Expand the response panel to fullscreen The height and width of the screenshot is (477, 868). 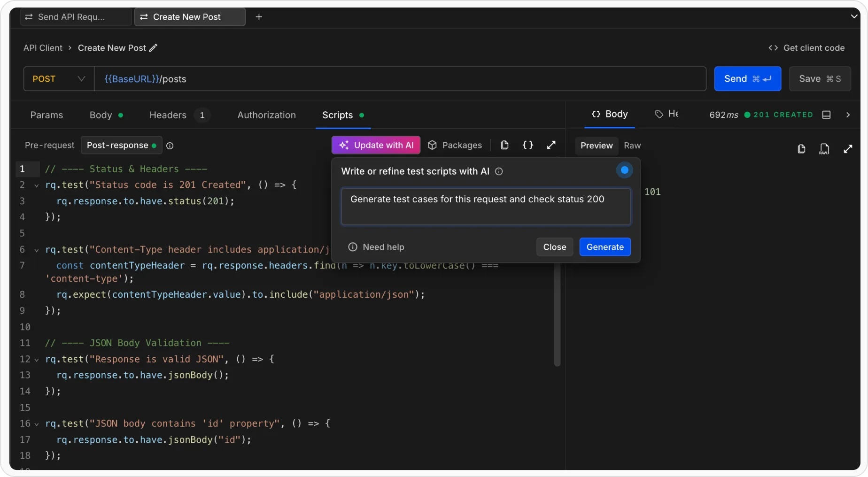click(x=848, y=149)
